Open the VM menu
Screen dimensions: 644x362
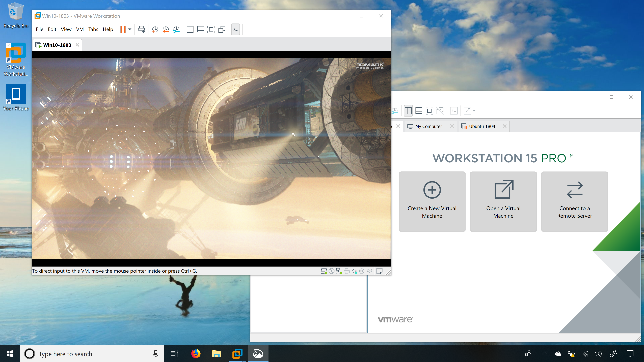80,29
